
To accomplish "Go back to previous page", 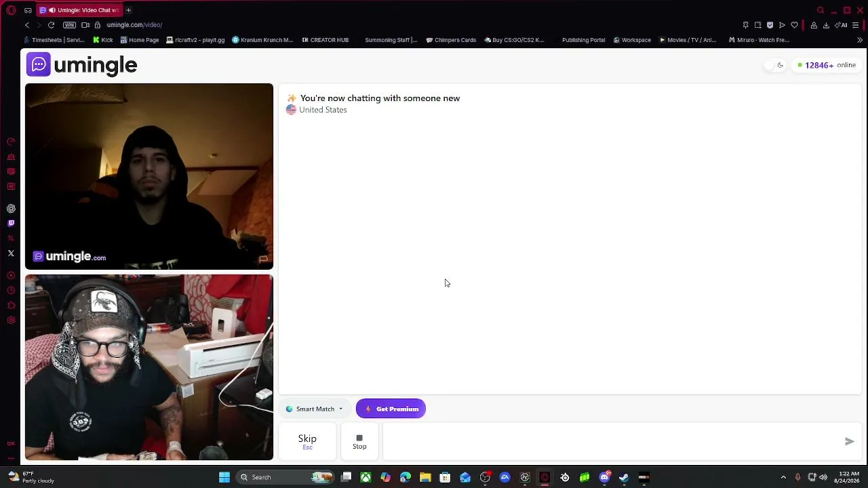I will (x=27, y=25).
